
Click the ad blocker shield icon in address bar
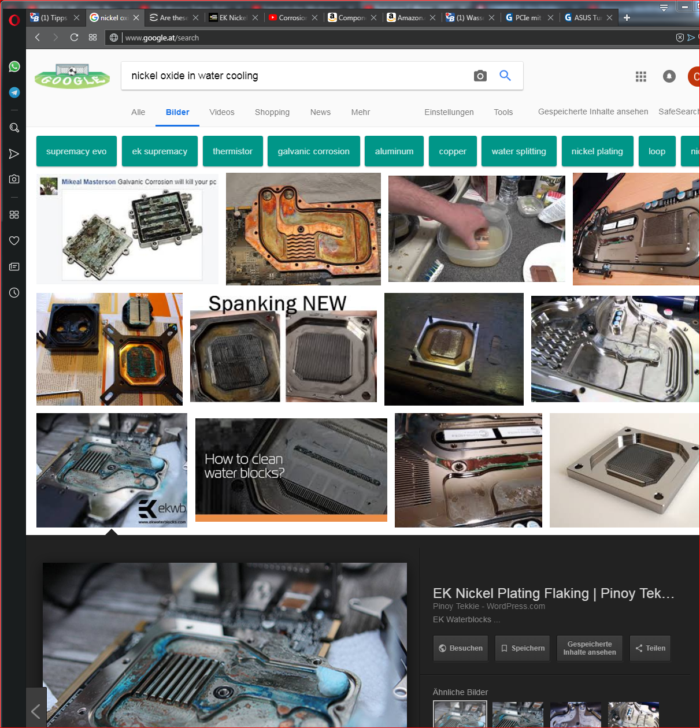[x=680, y=38]
